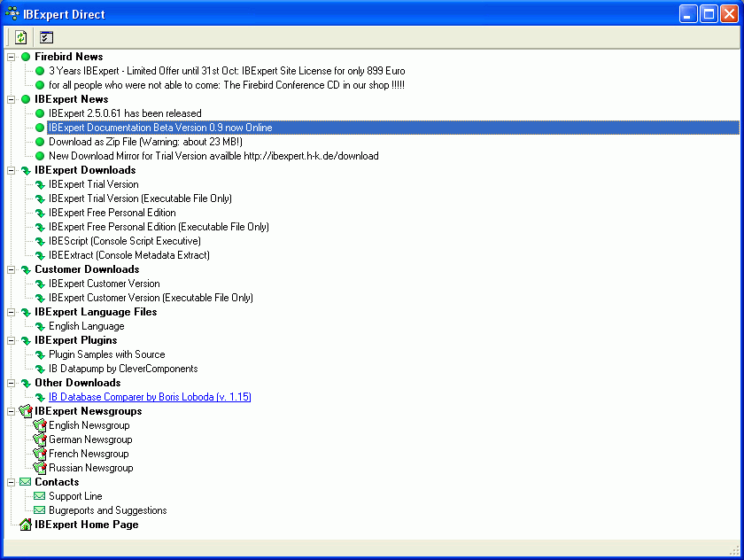Click download icon beside Plugin Samples with Source
This screenshot has width=744, height=560.
coord(40,355)
